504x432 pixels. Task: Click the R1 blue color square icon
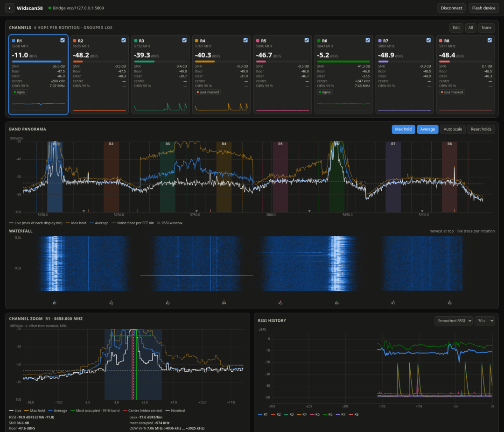pos(14,41)
